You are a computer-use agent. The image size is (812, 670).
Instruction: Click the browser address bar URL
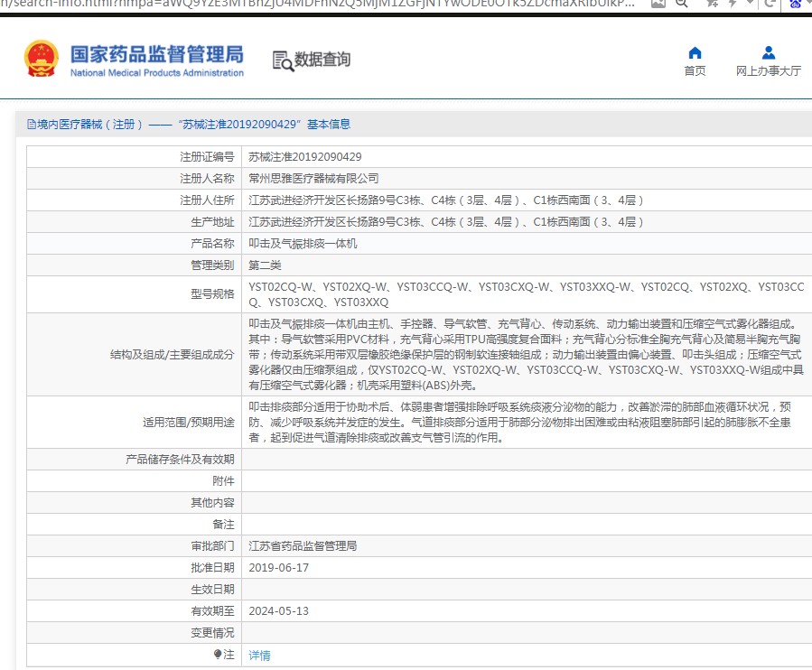[319, 4]
